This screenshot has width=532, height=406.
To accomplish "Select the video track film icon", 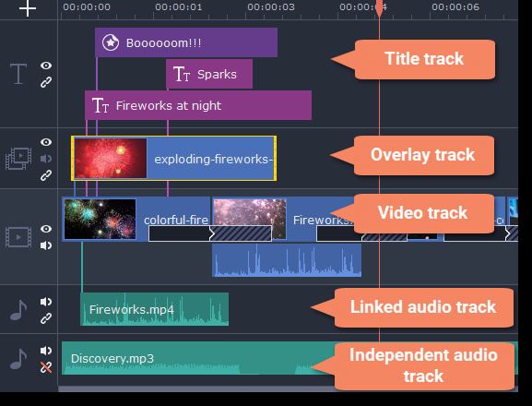I will click(x=18, y=237).
